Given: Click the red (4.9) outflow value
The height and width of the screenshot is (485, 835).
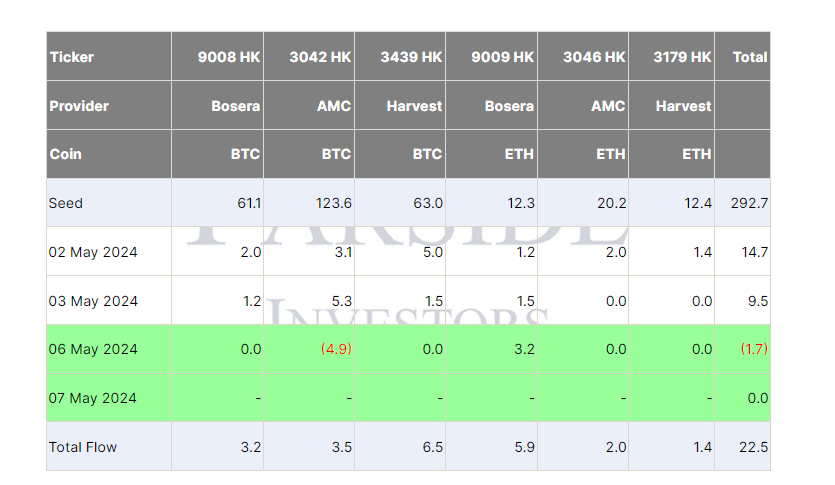Looking at the screenshot, I should coord(336,349).
